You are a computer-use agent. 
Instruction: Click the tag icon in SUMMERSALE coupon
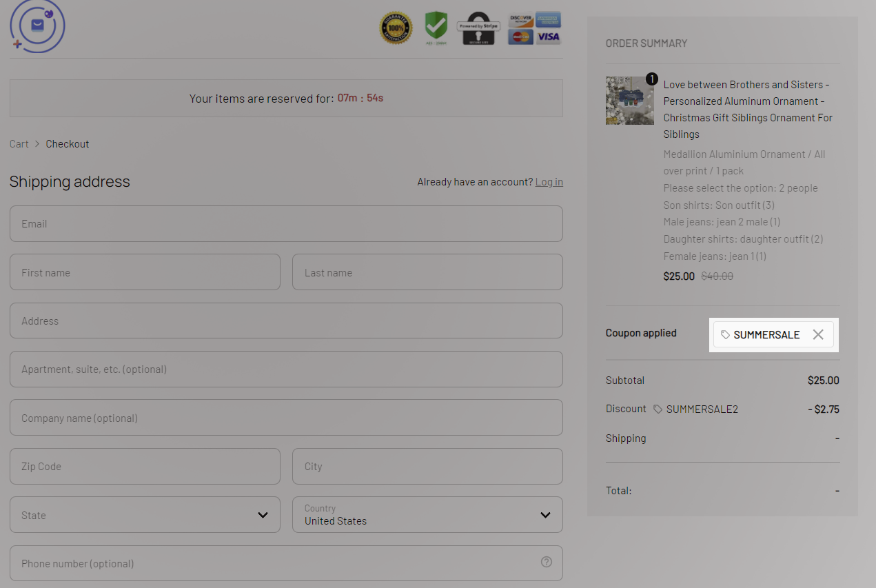coord(725,334)
